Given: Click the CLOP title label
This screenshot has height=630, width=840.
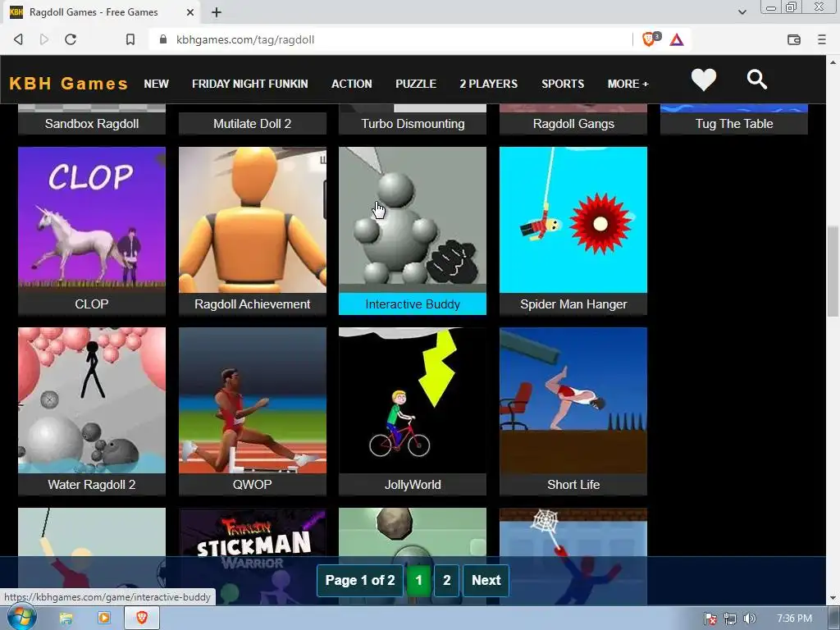Looking at the screenshot, I should pos(92,304).
